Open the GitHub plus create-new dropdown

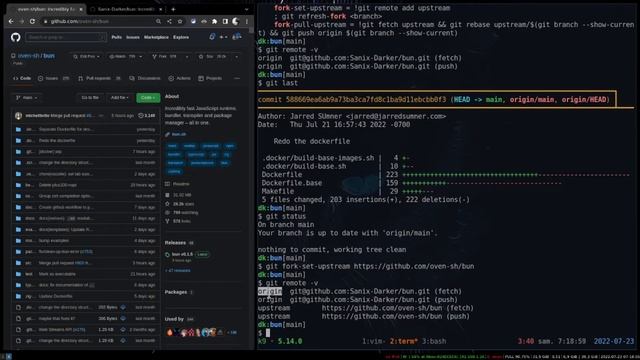pyautogui.click(x=223, y=37)
